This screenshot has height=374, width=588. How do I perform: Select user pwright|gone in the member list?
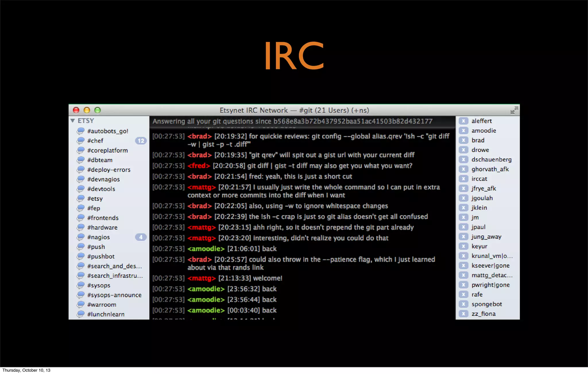(491, 285)
